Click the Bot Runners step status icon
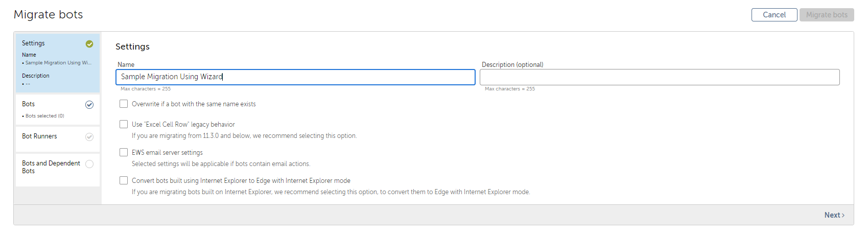 (89, 137)
